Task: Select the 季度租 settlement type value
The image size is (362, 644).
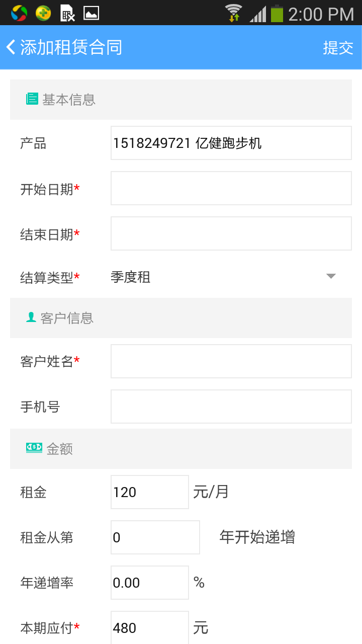Action: (x=131, y=277)
